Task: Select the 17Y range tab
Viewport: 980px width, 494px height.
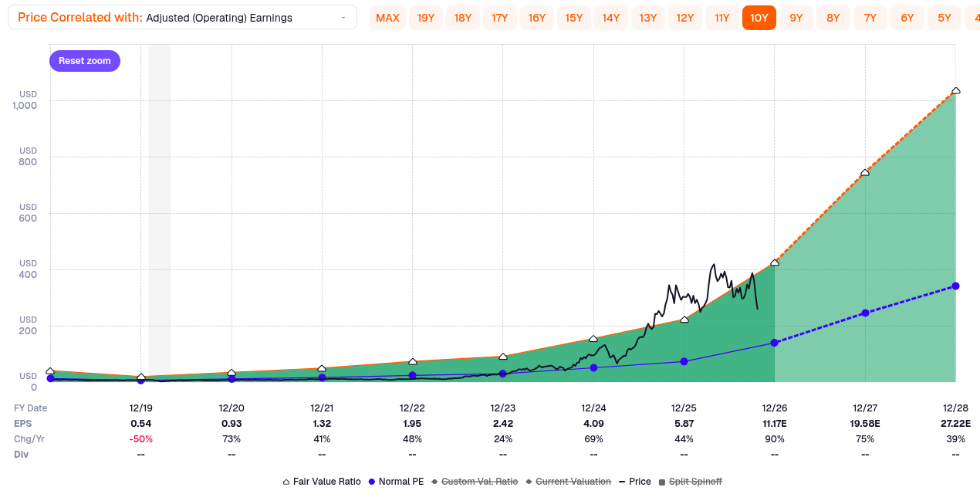Action: (x=500, y=18)
